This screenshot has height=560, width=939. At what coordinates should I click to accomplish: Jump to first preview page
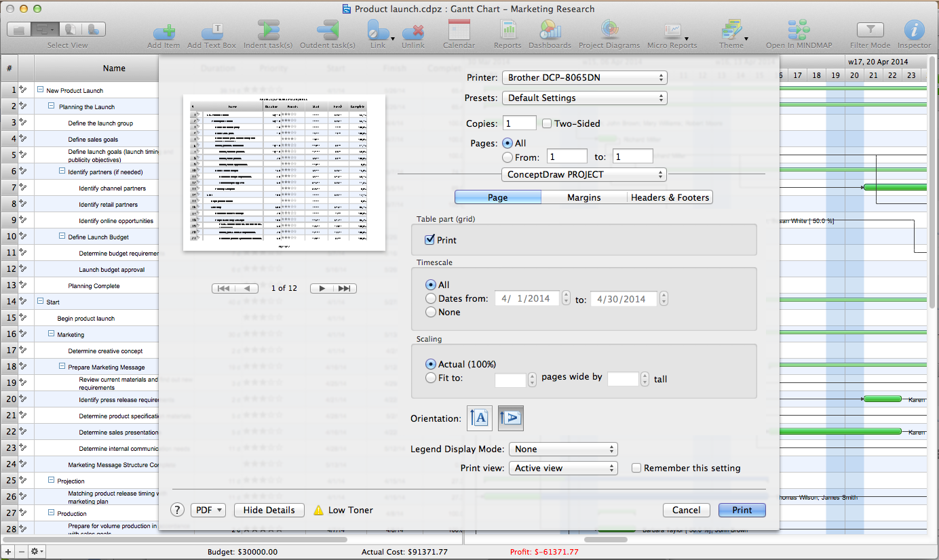tap(224, 288)
